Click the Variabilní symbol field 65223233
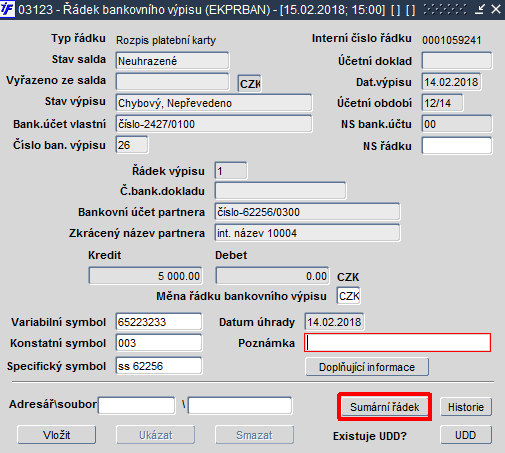This screenshot has height=453, width=505. coord(159,322)
